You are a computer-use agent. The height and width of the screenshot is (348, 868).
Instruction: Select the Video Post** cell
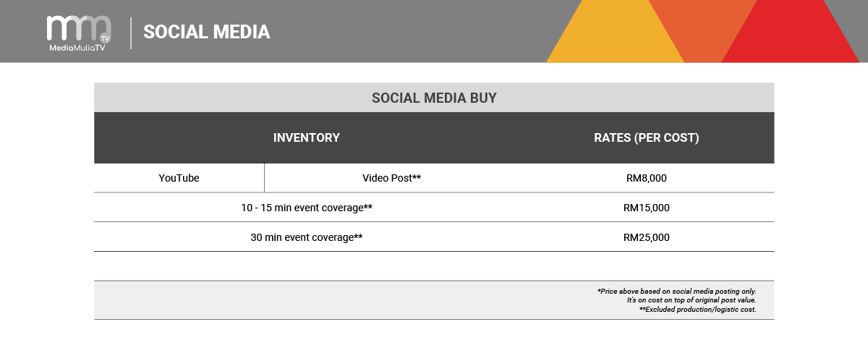click(391, 178)
